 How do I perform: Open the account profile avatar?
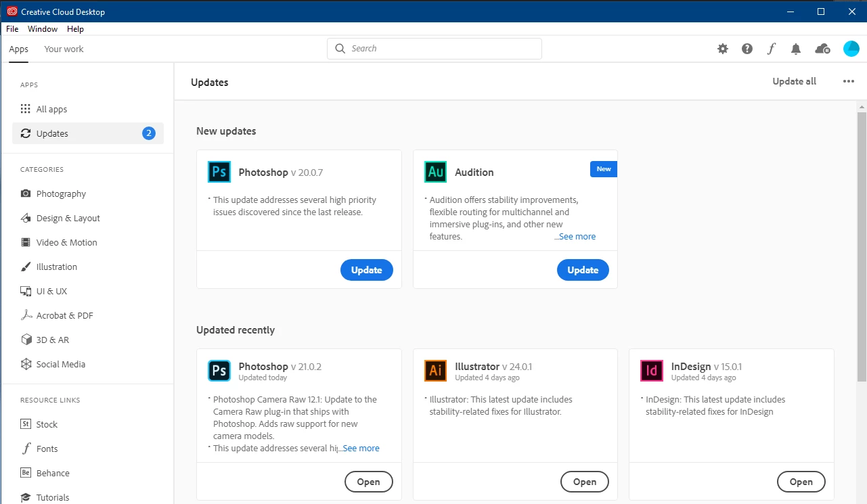[851, 49]
